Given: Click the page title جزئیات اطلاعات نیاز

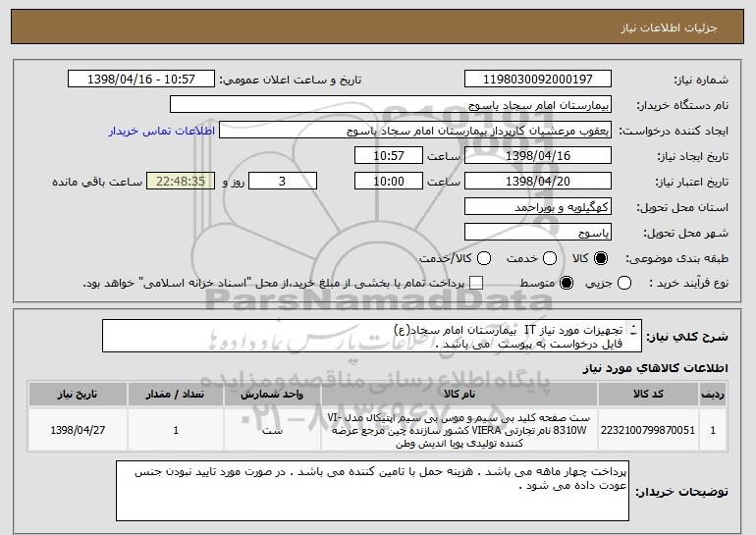Looking at the screenshot, I should 669,27.
